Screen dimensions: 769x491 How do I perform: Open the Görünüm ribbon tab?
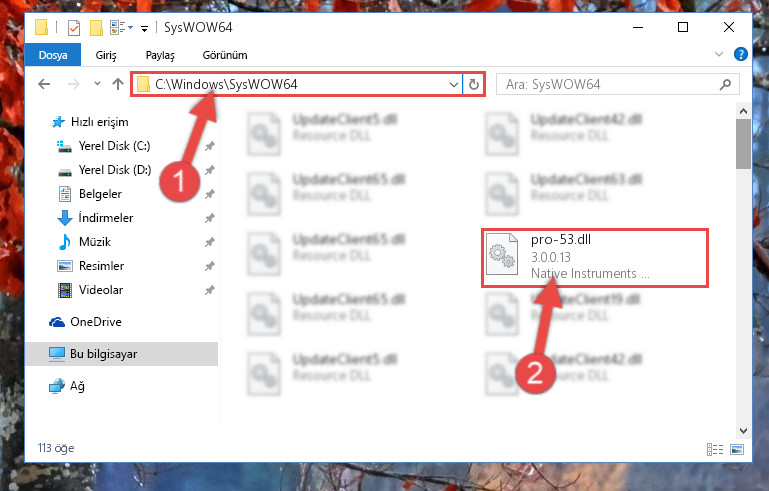pos(225,55)
